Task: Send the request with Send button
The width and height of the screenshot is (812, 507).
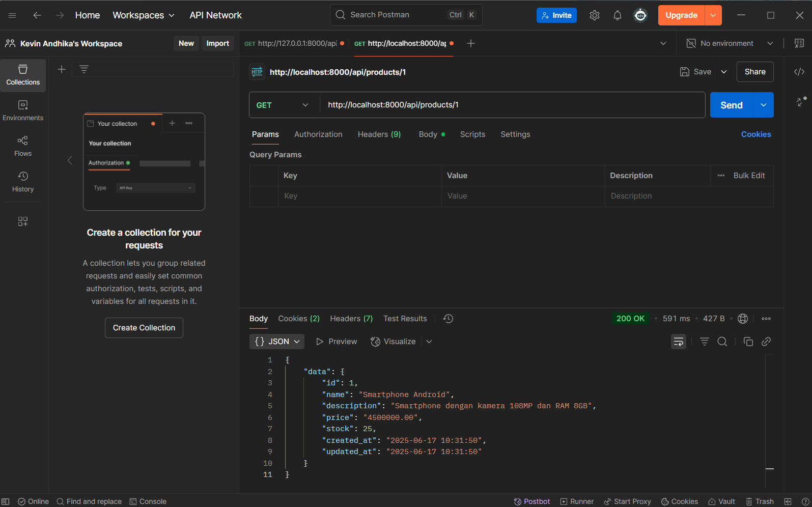Action: 731,105
